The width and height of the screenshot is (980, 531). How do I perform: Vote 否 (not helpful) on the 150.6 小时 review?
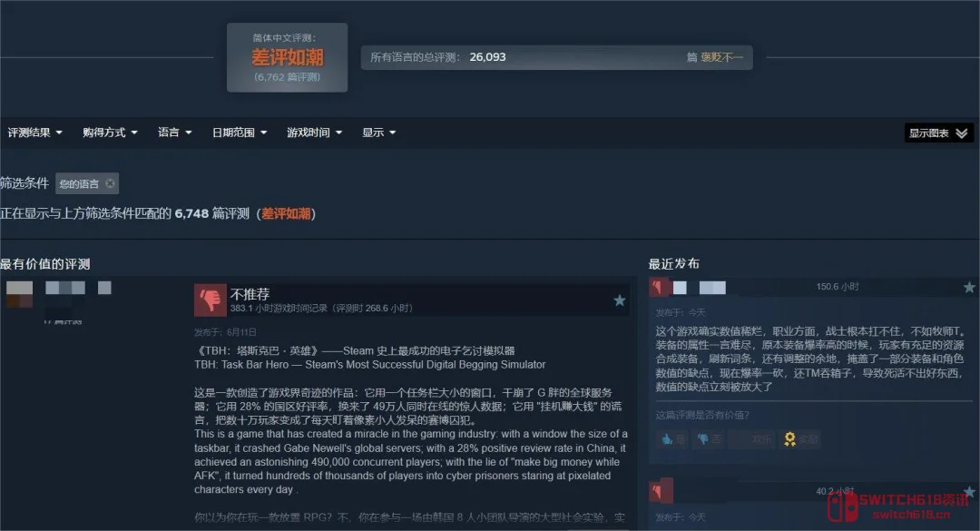(709, 439)
